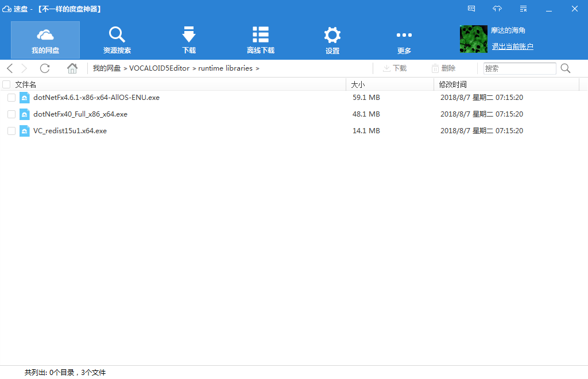Select file name dotNetFx4.6.1-x86-x64-AllOS-ENU.exe
This screenshot has height=379, width=588.
pos(96,98)
